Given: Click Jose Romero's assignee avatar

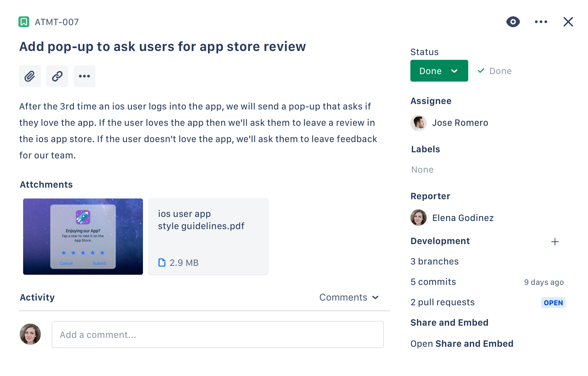Looking at the screenshot, I should [x=419, y=123].
